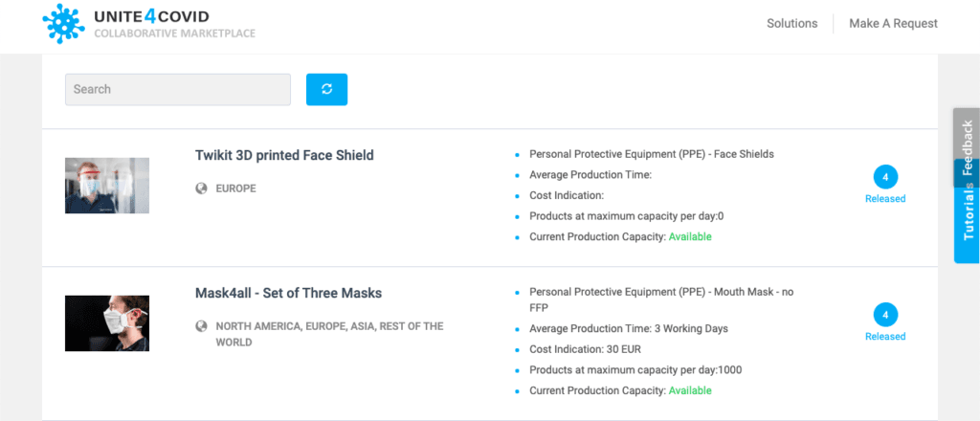980x421 pixels.
Task: Click the Mask4all Released count badge
Action: pos(885,315)
